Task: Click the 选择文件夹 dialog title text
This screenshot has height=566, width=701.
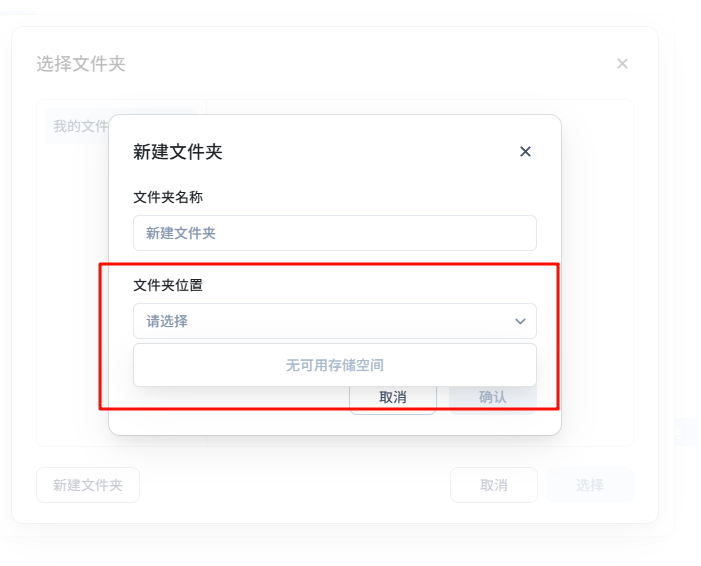Action: 81,64
